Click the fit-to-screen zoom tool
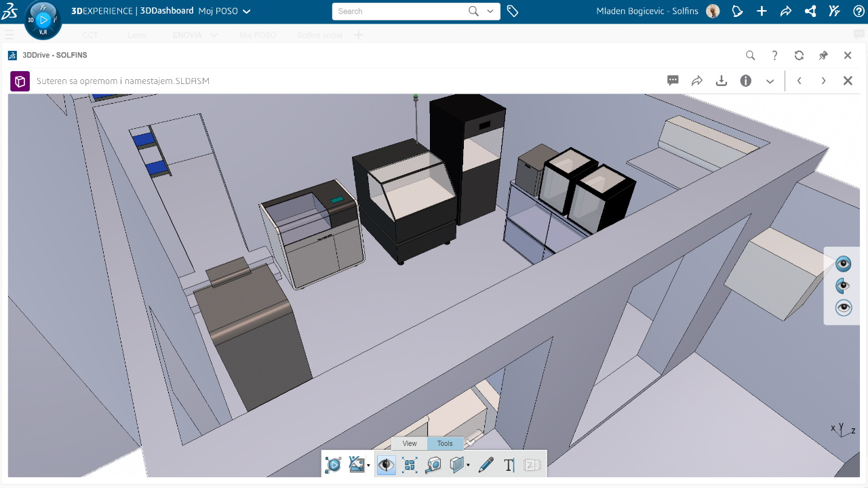This screenshot has width=868, height=488. coord(409,465)
